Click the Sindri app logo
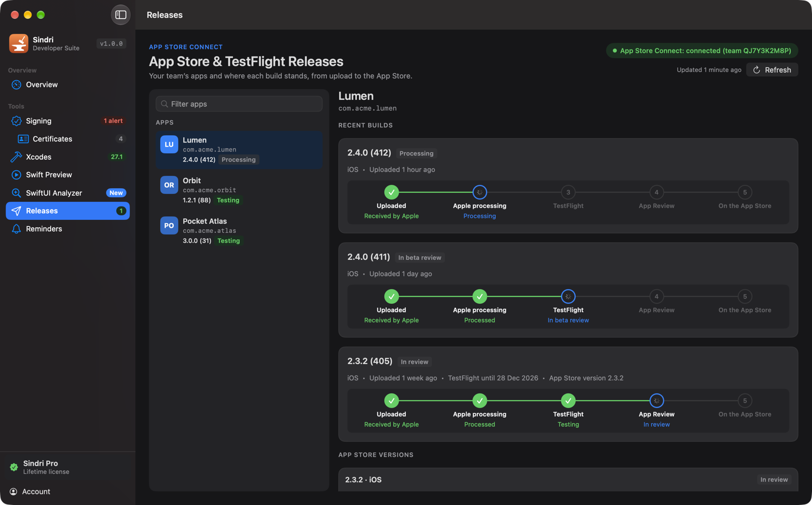This screenshot has width=812, height=505. coord(19,43)
